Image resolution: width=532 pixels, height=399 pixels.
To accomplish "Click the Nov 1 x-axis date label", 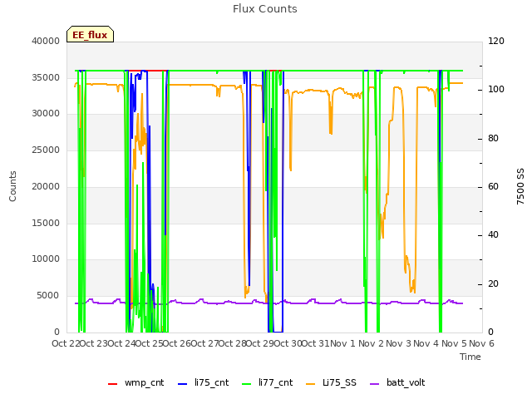I will (x=342, y=343).
